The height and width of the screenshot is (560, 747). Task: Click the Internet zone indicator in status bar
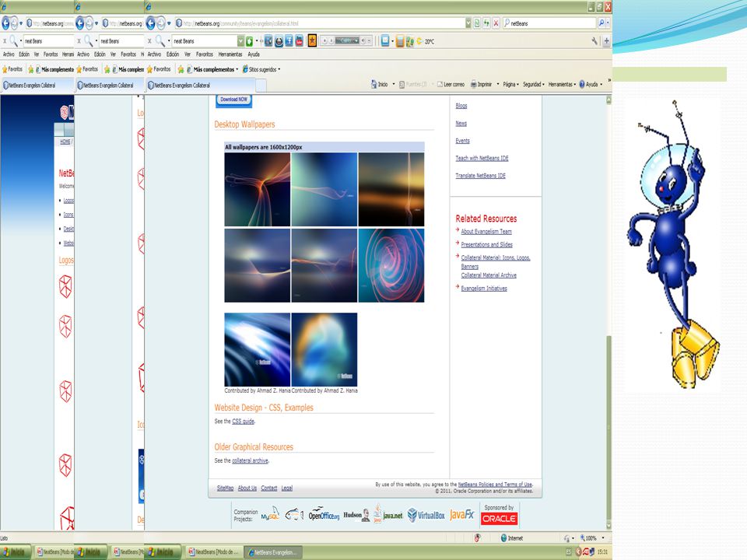tap(511, 538)
